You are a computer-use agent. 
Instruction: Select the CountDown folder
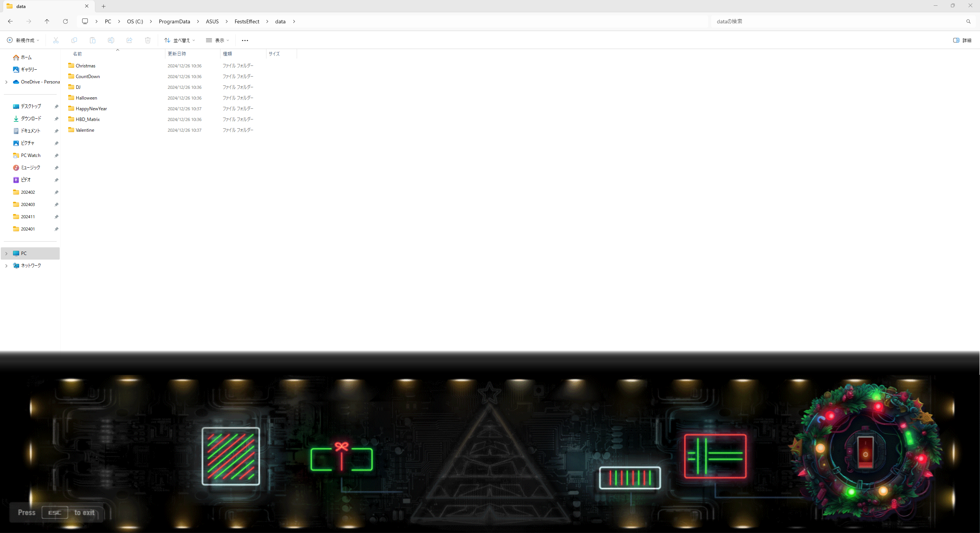coord(88,77)
